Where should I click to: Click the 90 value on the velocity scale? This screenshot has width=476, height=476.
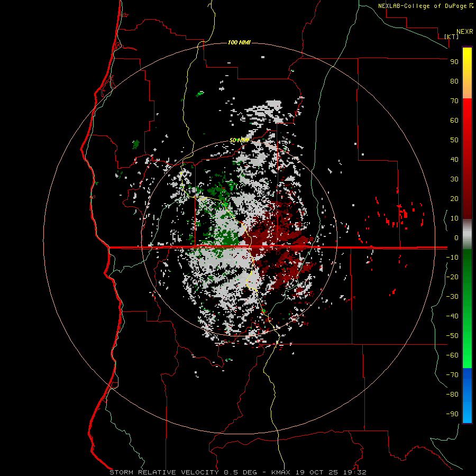click(x=454, y=62)
